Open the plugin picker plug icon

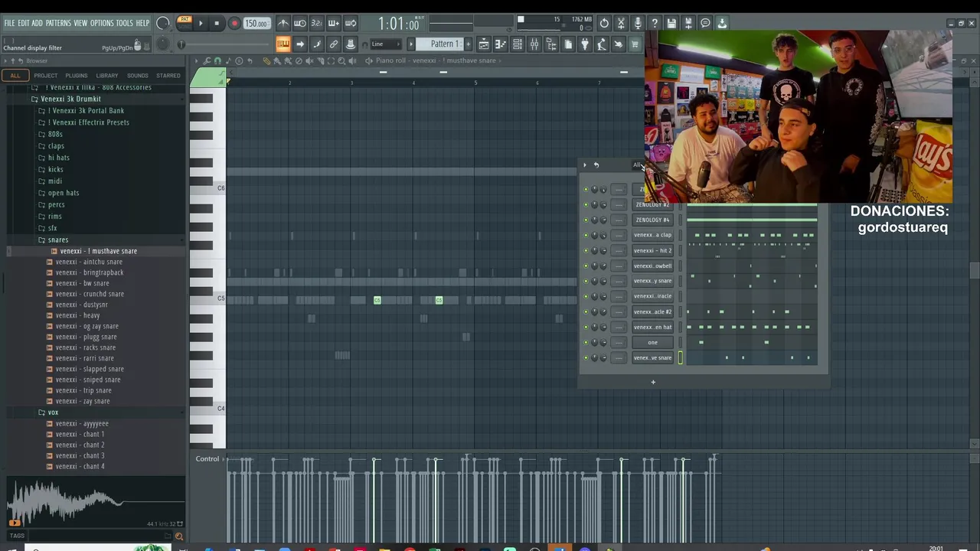tap(585, 44)
